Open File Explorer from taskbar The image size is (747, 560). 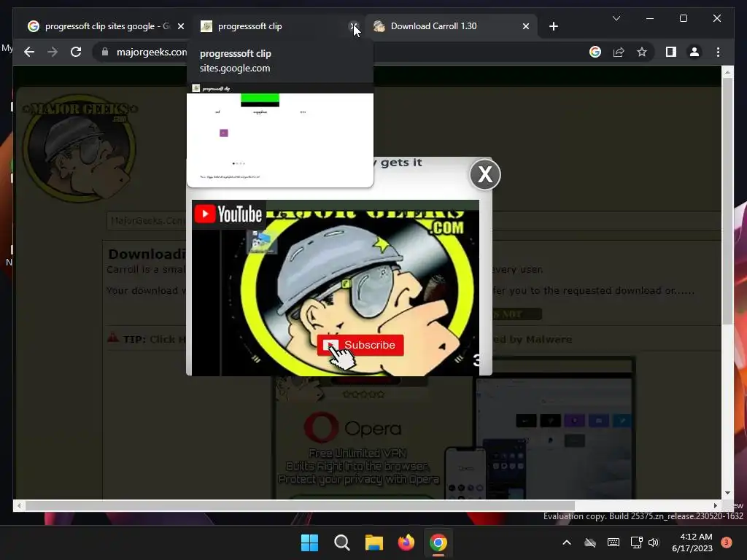374,542
